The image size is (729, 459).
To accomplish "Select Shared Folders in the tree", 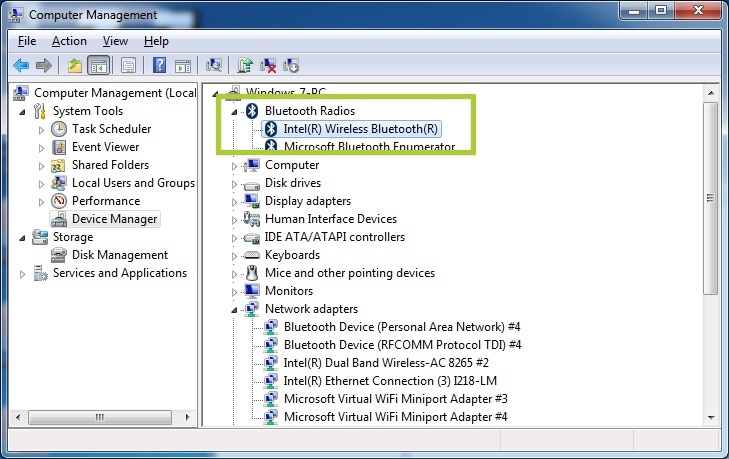I will [x=110, y=165].
